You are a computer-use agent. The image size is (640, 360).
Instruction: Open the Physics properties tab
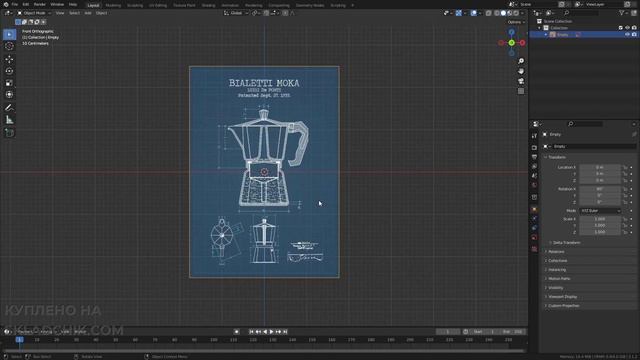pos(534,219)
